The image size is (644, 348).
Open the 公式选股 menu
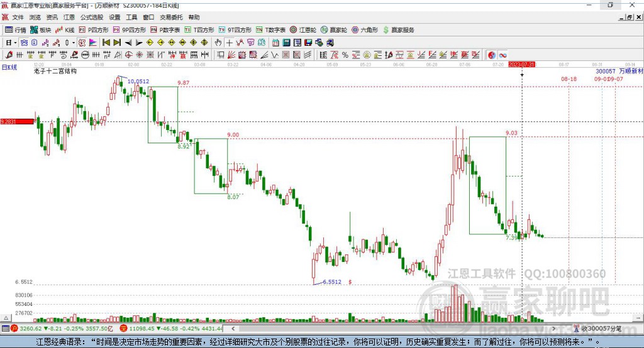coord(92,17)
